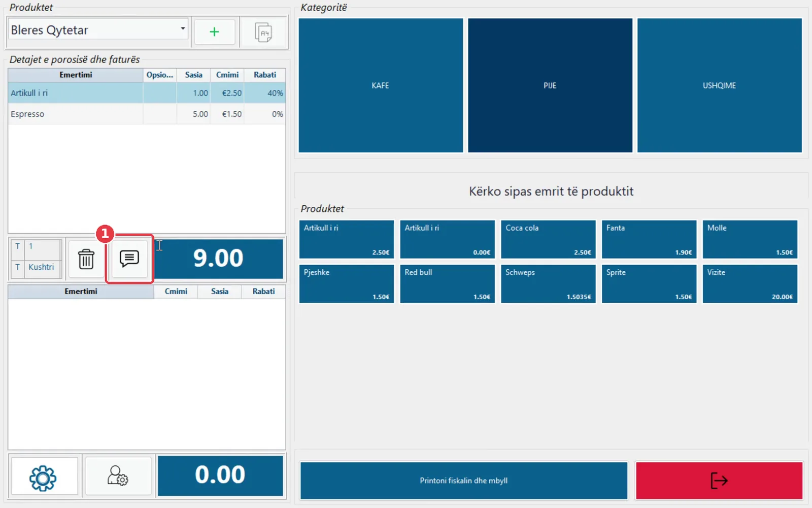Click the Sasia header in order details
Viewport: 812px width, 508px height.
(194, 75)
